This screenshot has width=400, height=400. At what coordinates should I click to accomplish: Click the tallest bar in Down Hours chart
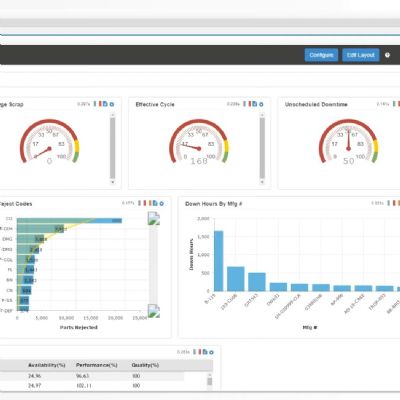coord(218,261)
